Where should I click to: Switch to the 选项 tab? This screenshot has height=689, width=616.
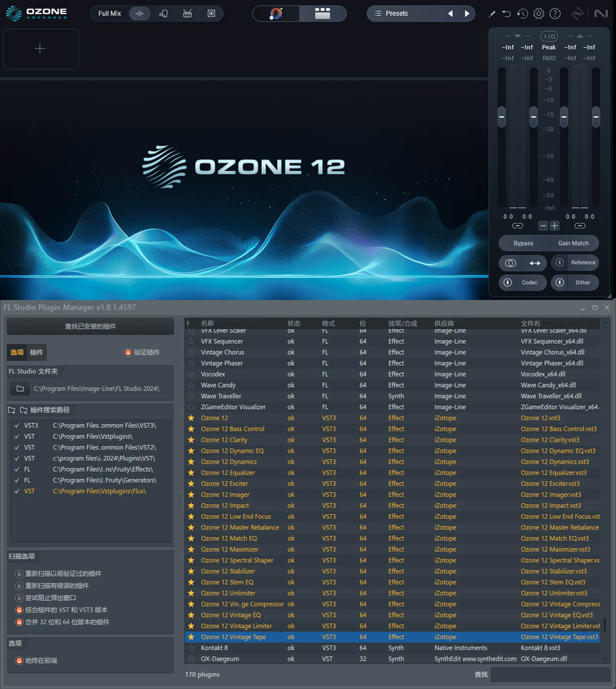click(17, 352)
